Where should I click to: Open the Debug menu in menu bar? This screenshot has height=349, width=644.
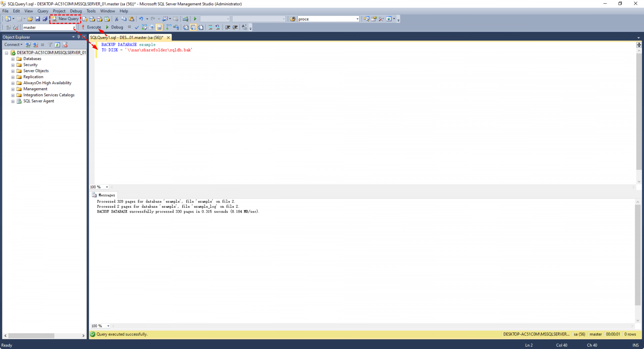coord(76,11)
